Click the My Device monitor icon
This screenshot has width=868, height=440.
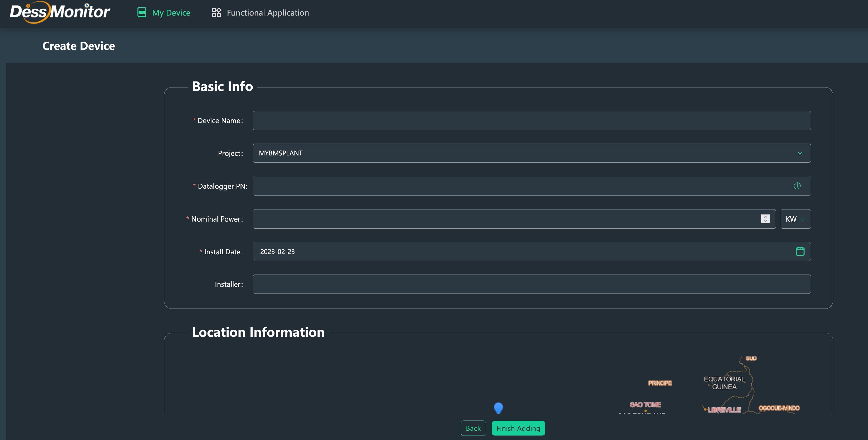(x=142, y=12)
